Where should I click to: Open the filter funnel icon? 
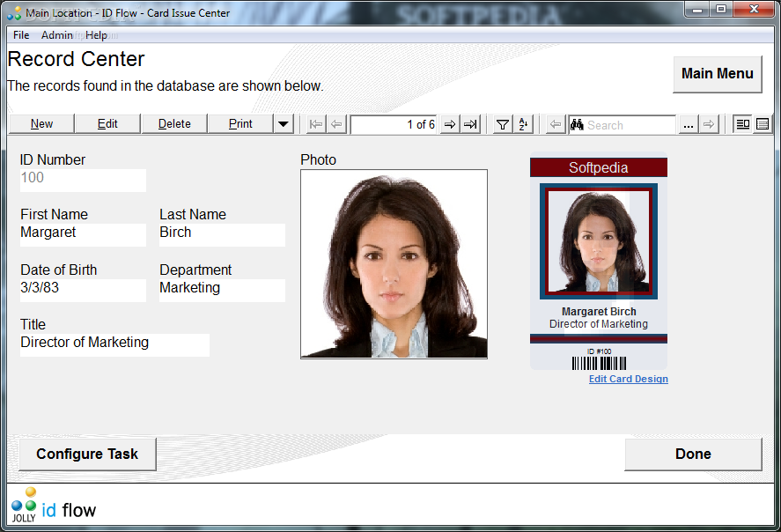[503, 124]
